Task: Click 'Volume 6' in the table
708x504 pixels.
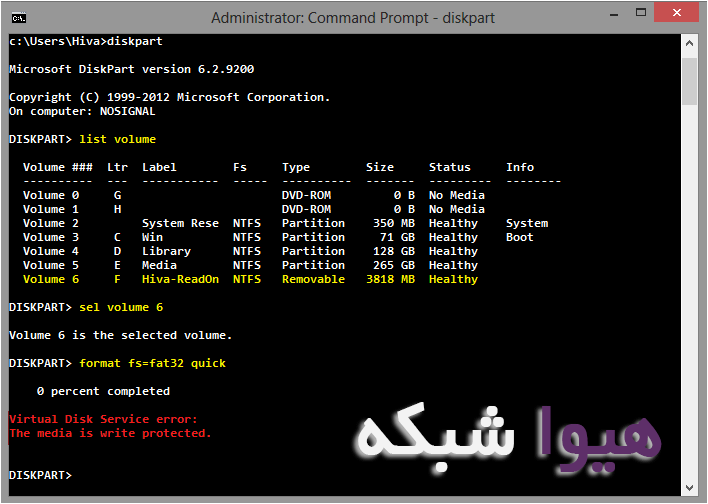Action: [x=51, y=279]
